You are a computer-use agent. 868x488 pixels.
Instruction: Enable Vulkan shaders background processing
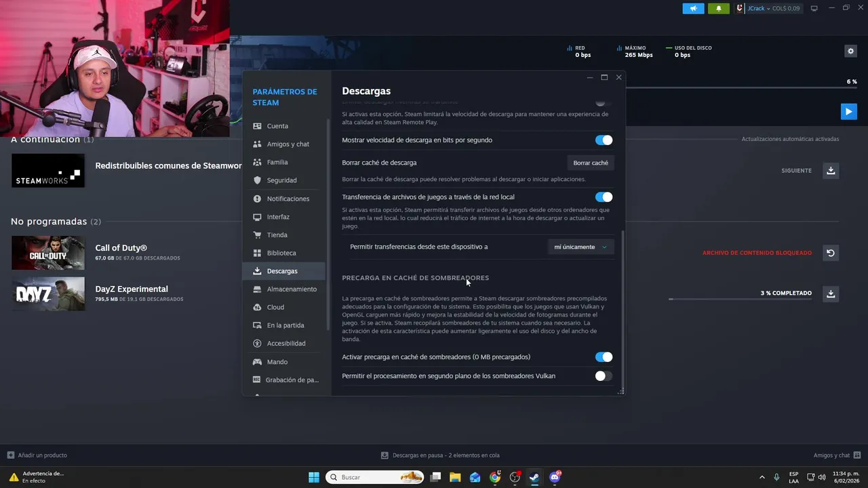point(604,376)
